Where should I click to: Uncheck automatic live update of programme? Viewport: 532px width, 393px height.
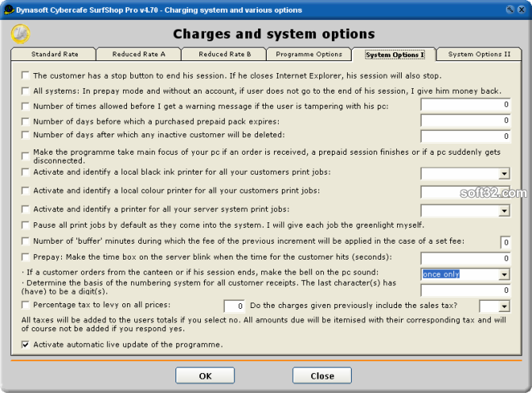[25, 345]
